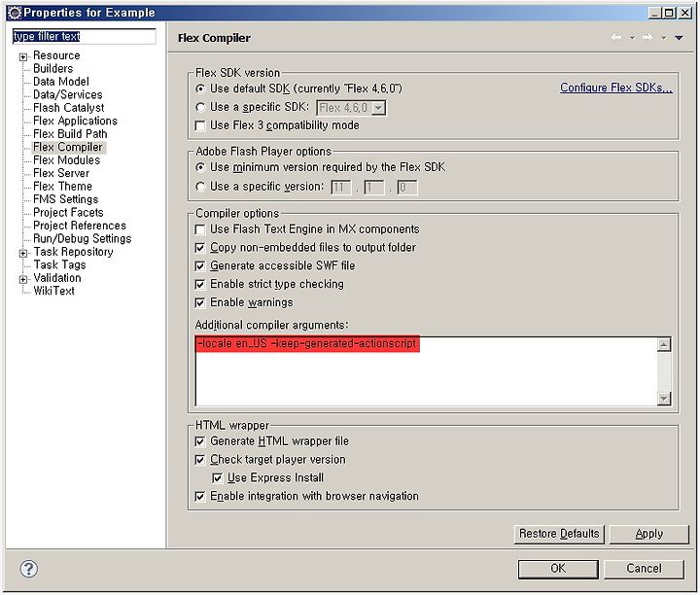Toggle Generate HTML wrapper file checkbox
The image size is (700, 595).
coord(200,441)
